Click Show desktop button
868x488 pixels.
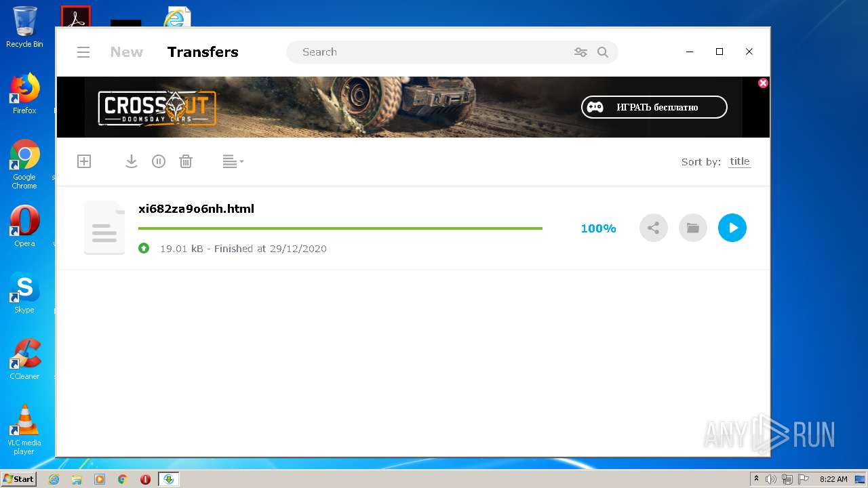(861, 479)
